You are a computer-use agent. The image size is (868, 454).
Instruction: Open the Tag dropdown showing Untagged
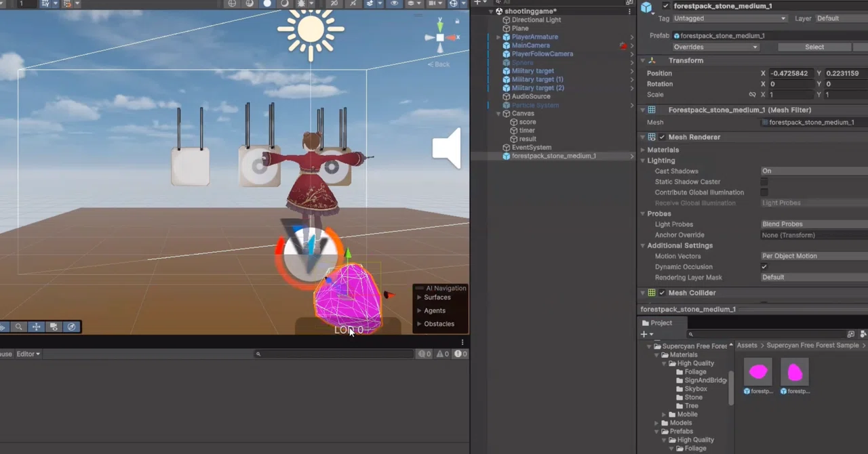tap(730, 19)
